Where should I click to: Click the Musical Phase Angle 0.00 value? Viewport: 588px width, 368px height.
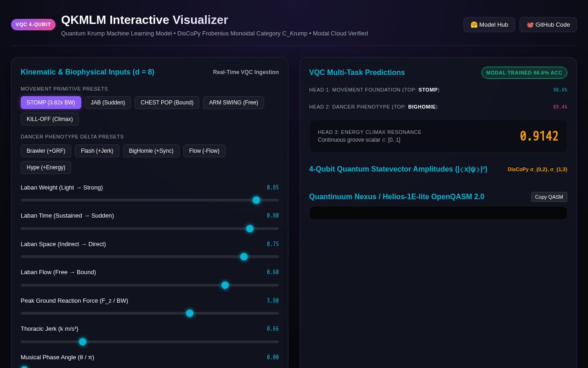click(273, 357)
